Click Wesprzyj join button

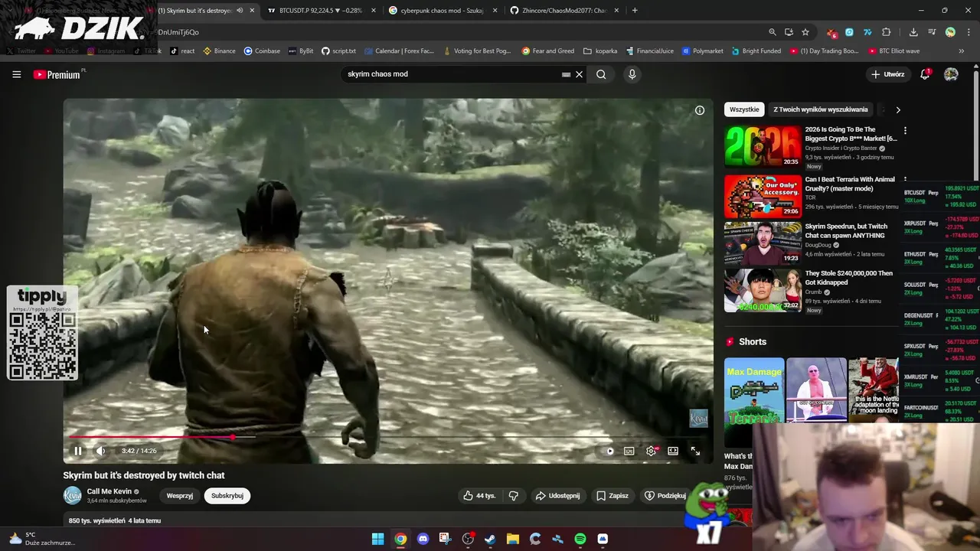point(180,496)
